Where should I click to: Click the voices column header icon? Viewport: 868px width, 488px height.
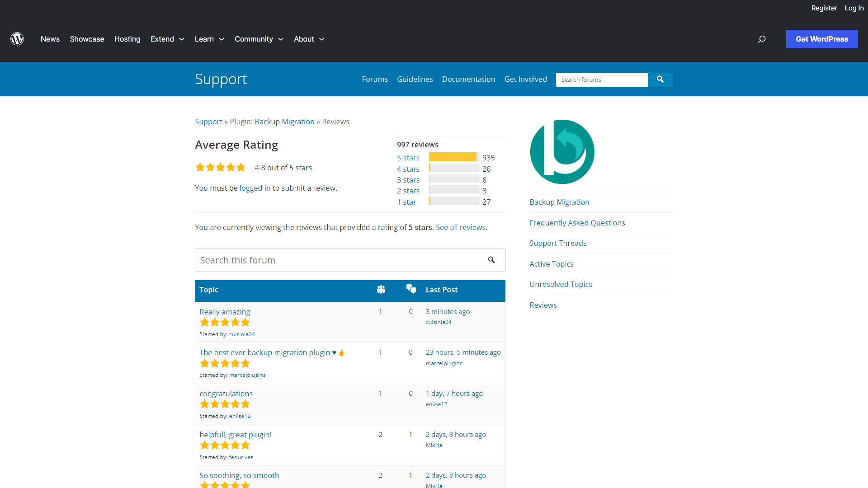[381, 290]
